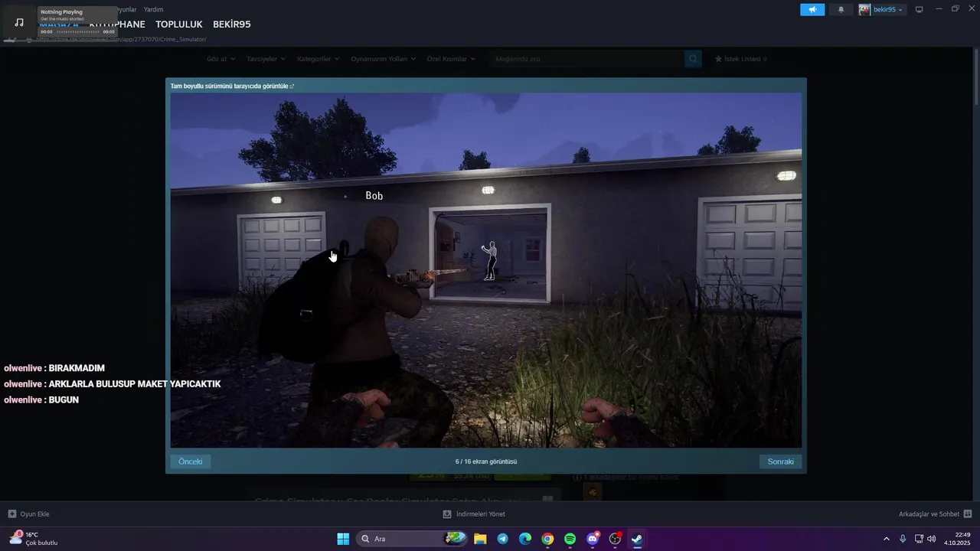Expand the Tavsiyeler store menu
Image resolution: width=980 pixels, height=551 pixels.
coord(266,59)
